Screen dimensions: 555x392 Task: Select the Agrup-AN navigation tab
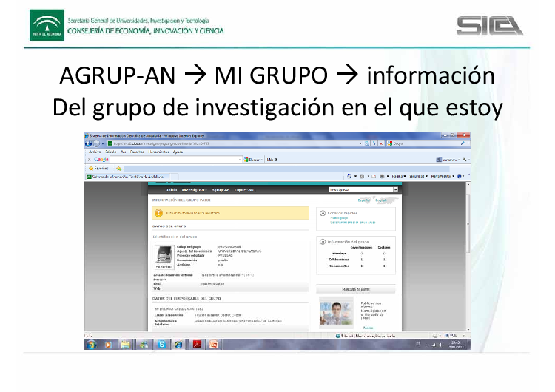(x=220, y=190)
